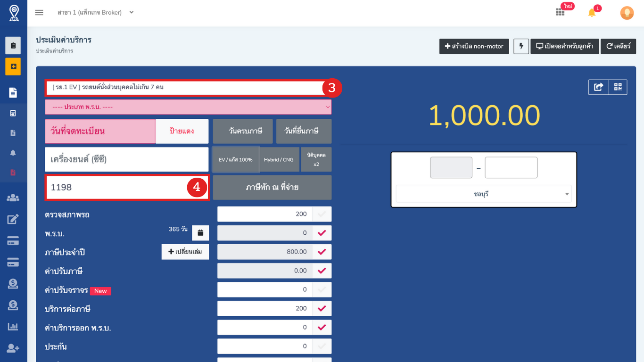The width and height of the screenshot is (644, 362).
Task: Click the grey license plate prefix box
Action: [x=451, y=168]
